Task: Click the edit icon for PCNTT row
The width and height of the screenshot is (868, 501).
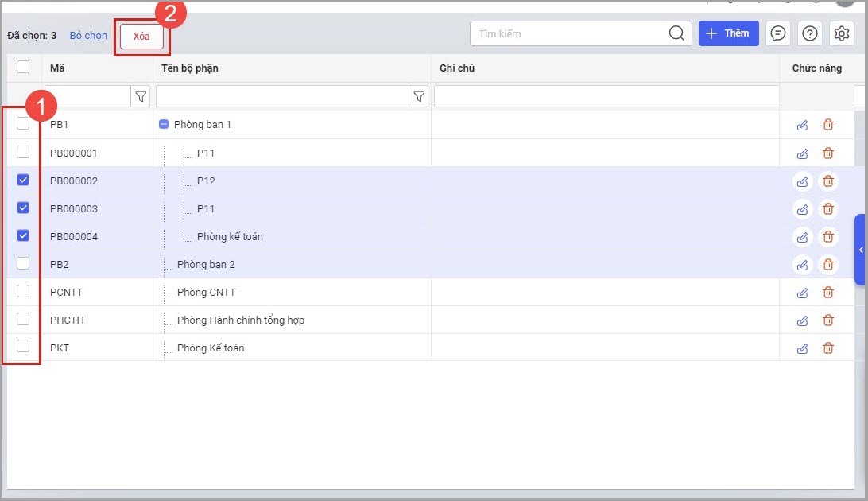Action: coord(802,293)
